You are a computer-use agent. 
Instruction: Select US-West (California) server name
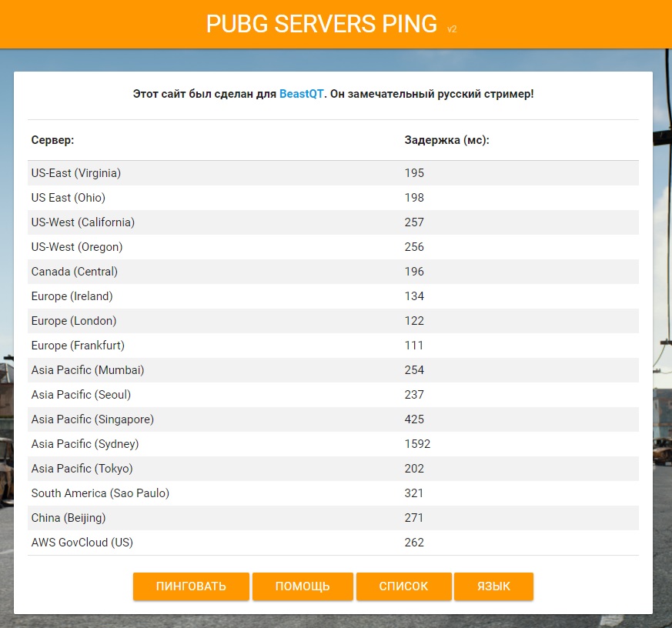coord(82,222)
